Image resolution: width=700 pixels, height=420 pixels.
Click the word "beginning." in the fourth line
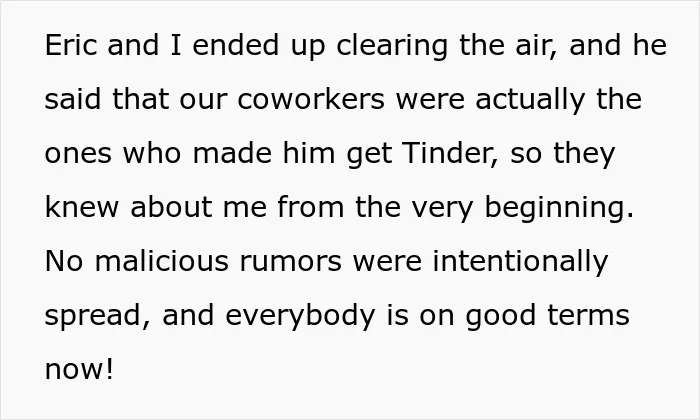tap(559, 208)
